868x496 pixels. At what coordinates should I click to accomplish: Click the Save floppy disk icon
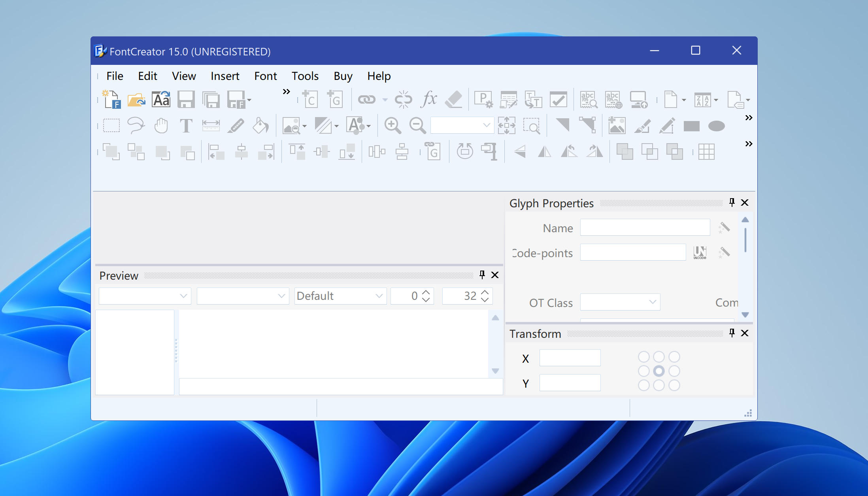[x=186, y=100]
